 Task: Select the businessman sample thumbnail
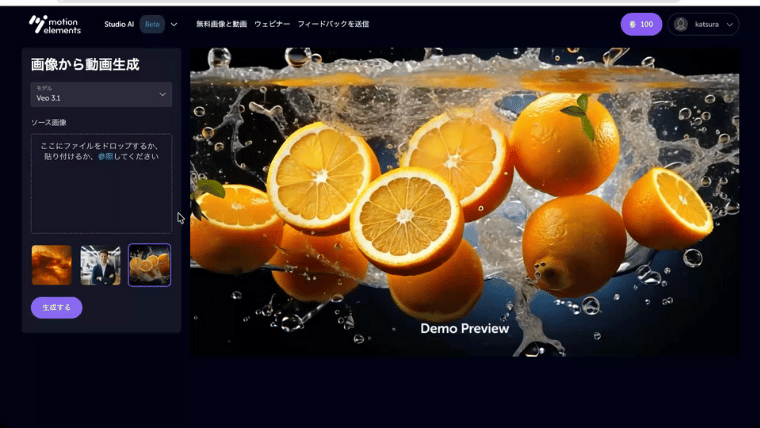click(100, 265)
